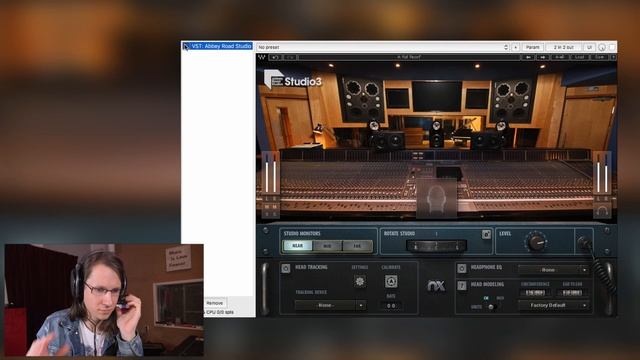Image resolution: width=640 pixels, height=360 pixels.
Task: Click the Save preset button
Action: (x=599, y=58)
